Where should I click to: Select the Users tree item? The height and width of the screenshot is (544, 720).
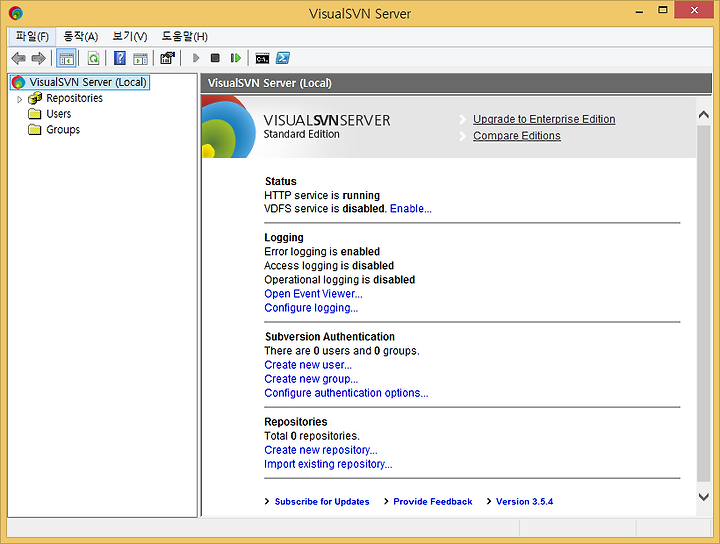tap(59, 114)
